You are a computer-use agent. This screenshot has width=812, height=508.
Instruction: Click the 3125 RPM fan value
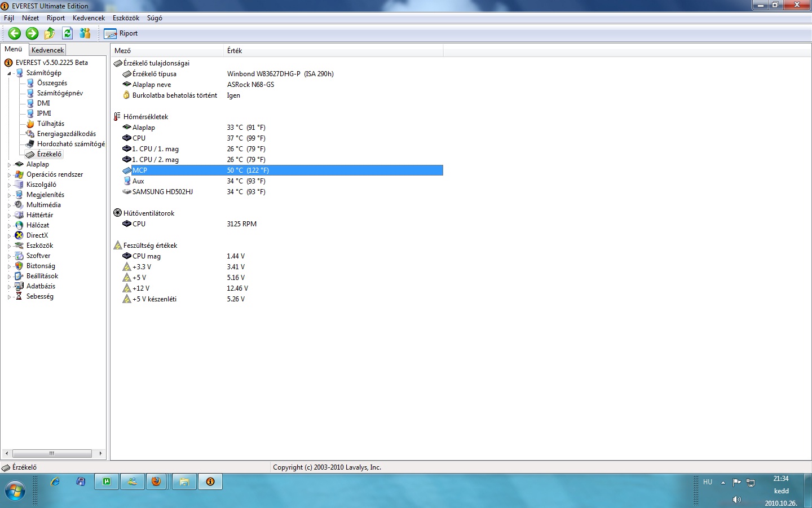pos(241,224)
